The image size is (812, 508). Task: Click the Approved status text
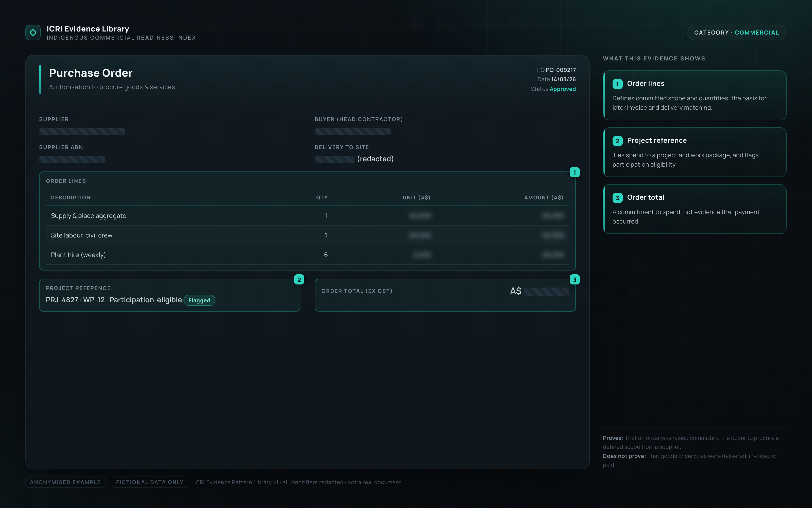[563, 89]
